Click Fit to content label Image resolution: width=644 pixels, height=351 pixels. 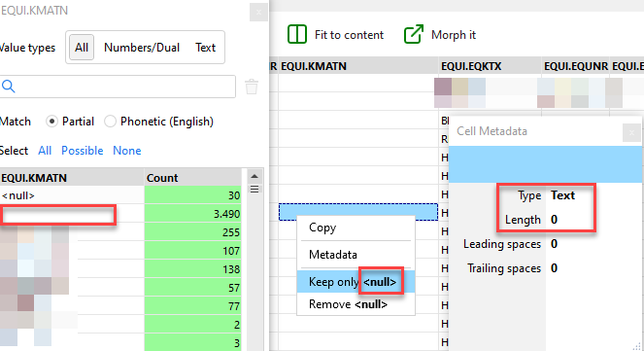point(349,35)
